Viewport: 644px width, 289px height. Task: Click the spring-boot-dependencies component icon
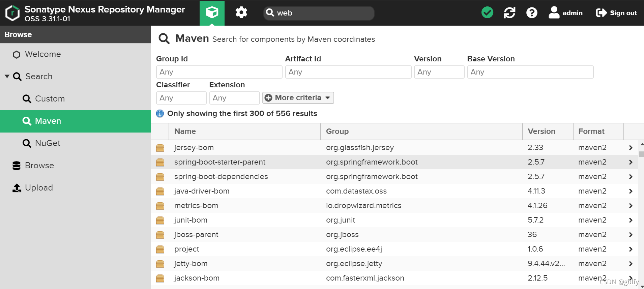point(160,177)
